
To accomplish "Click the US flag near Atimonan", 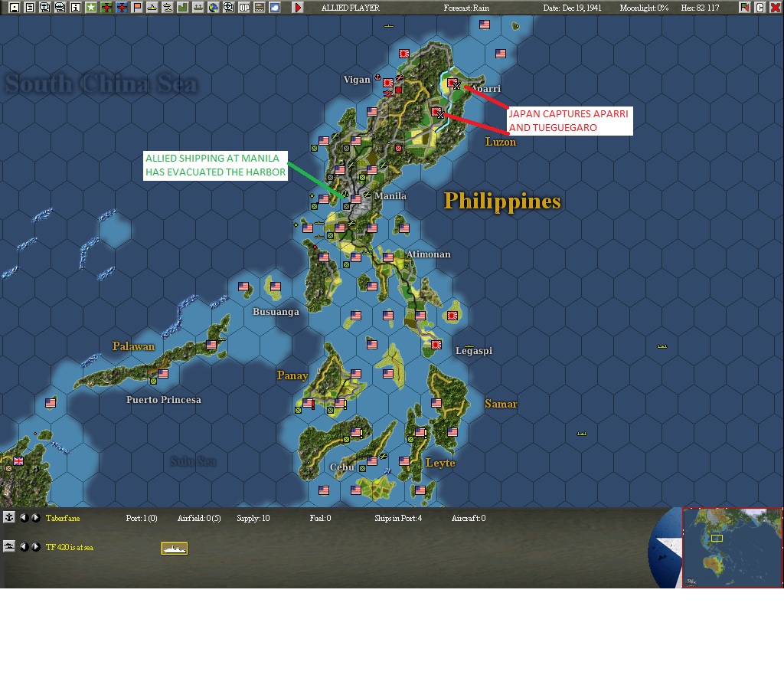I will tap(388, 257).
